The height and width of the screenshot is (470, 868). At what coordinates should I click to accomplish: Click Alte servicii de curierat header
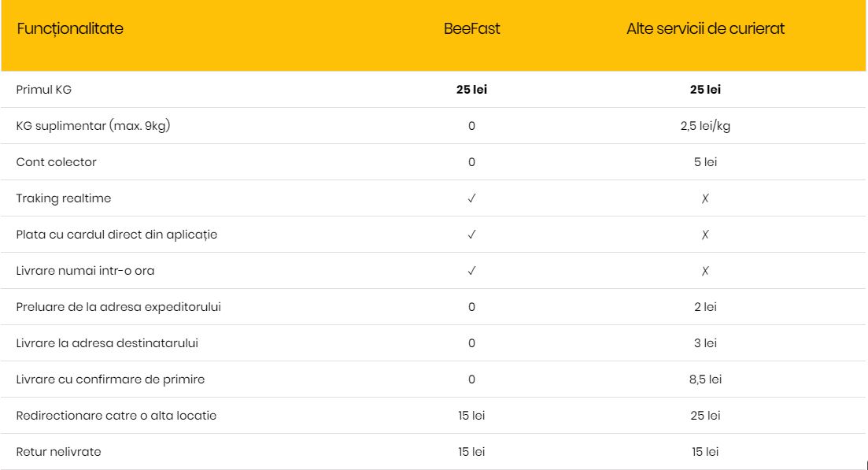pos(705,29)
